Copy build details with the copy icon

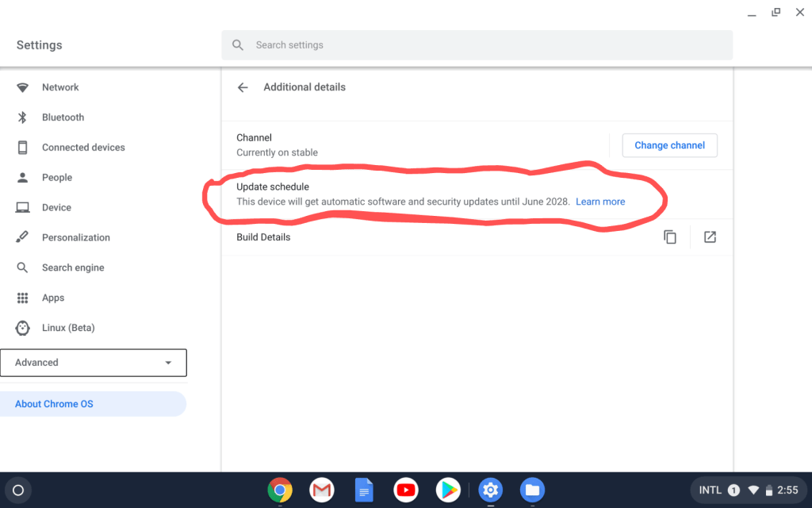pos(670,237)
